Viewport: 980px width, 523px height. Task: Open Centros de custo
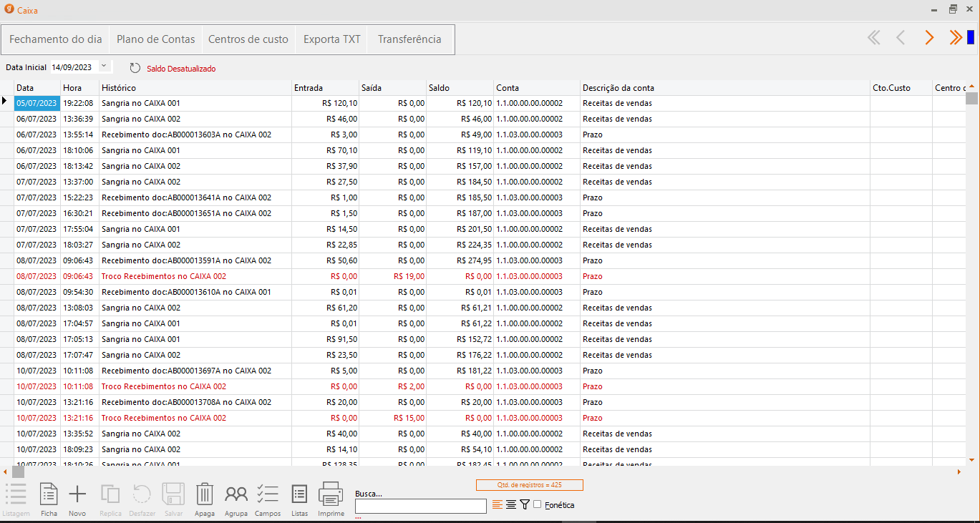pyautogui.click(x=248, y=39)
